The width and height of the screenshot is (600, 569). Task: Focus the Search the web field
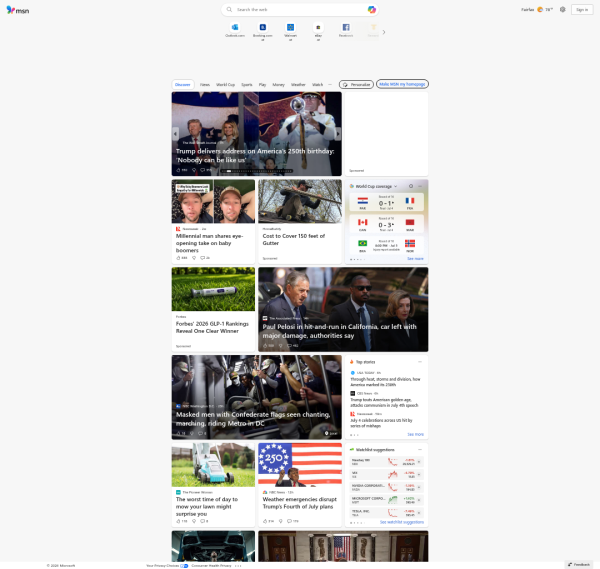300,10
